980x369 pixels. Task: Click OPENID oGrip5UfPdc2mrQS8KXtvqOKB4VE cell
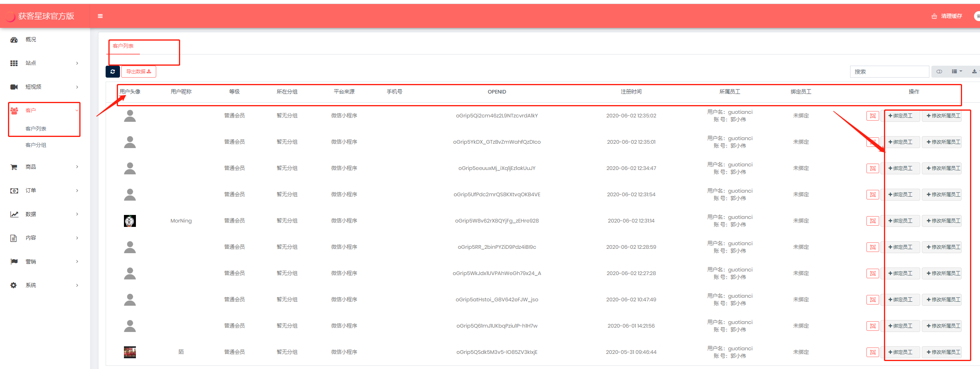click(497, 195)
